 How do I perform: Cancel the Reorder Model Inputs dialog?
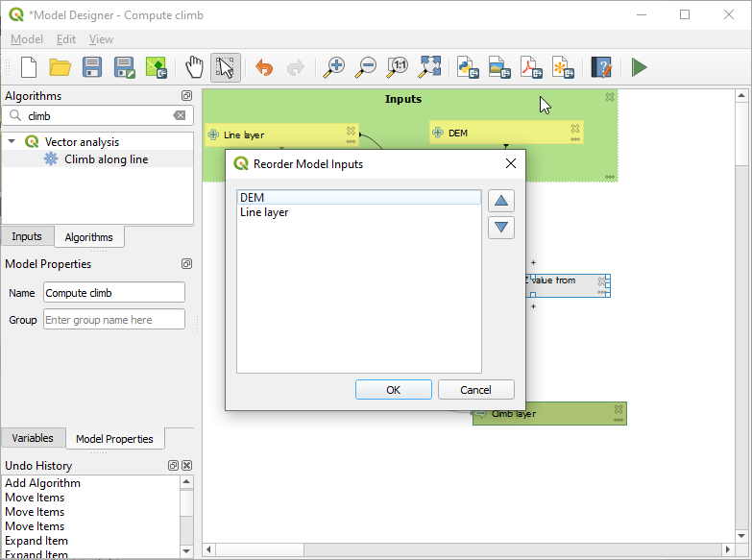pos(475,390)
